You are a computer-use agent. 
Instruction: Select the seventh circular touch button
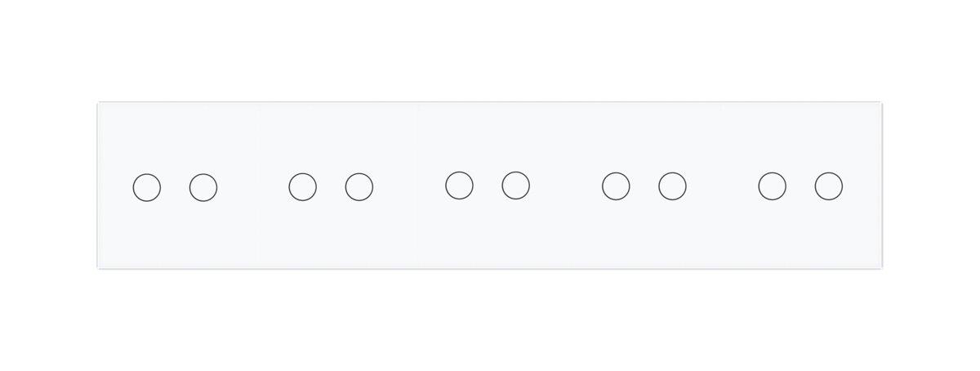click(616, 186)
